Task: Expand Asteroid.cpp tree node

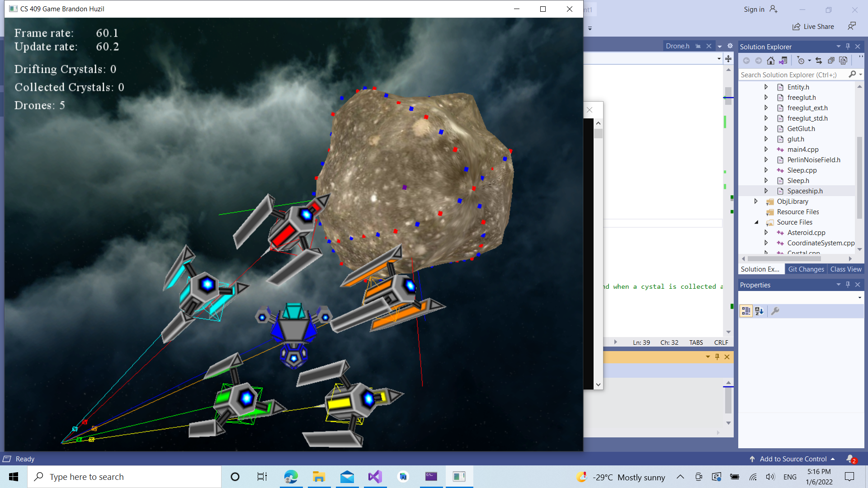Action: pos(766,232)
